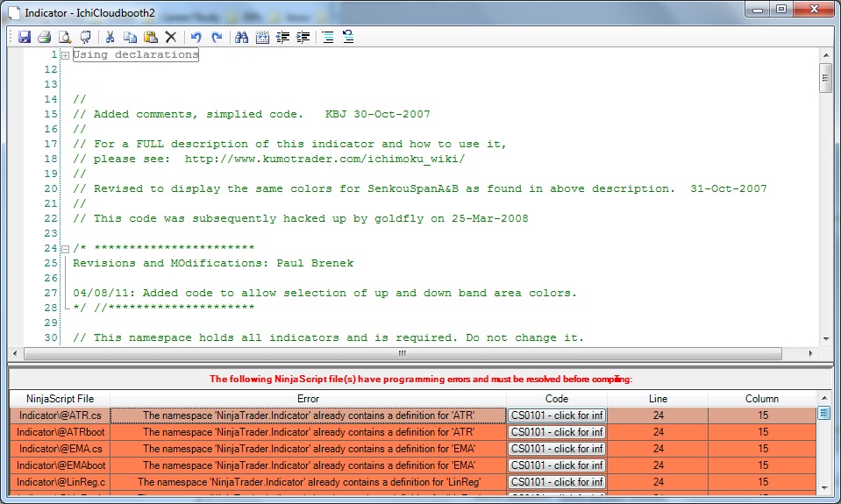This screenshot has width=841, height=504.
Task: Open CS0101 info for Indicator\@EMAboot row
Action: point(557,465)
